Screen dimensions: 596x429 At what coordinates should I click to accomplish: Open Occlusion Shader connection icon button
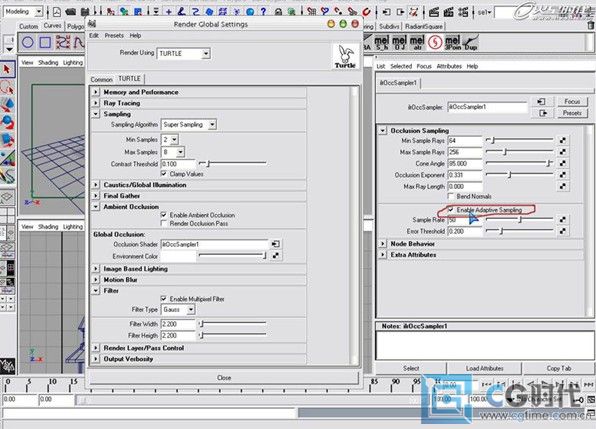(x=276, y=244)
